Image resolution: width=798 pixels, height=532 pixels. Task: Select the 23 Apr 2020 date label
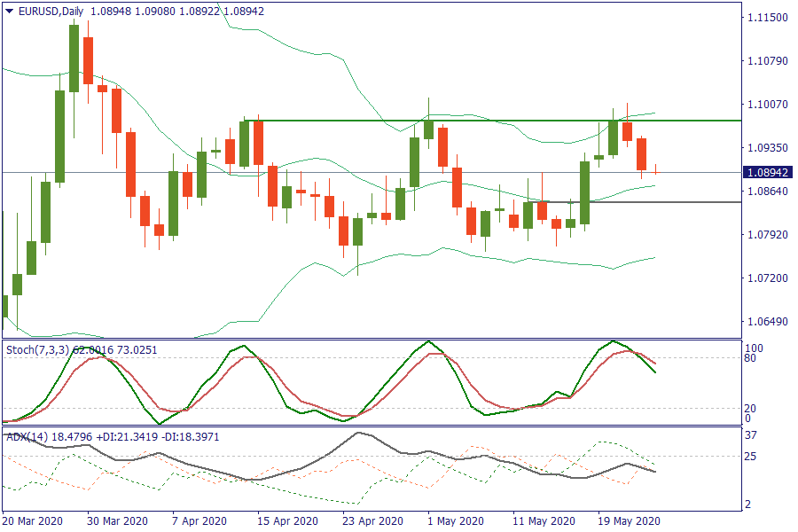[x=372, y=521]
